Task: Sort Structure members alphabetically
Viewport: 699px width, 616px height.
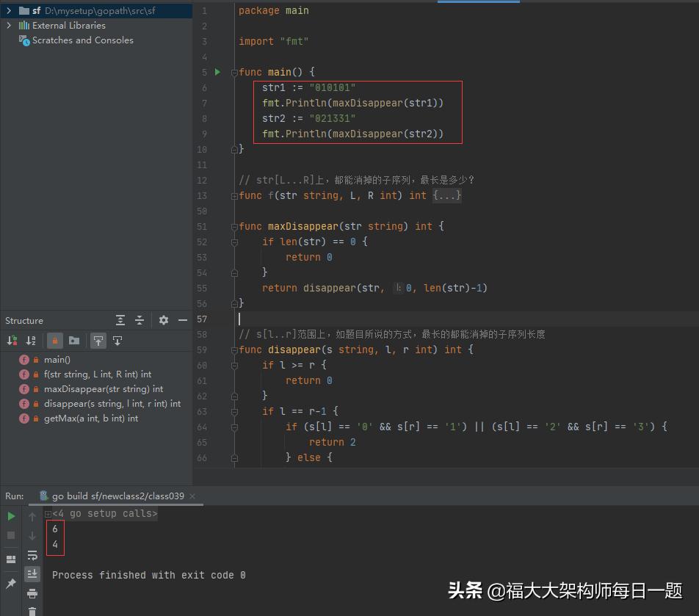Action: coord(31,341)
